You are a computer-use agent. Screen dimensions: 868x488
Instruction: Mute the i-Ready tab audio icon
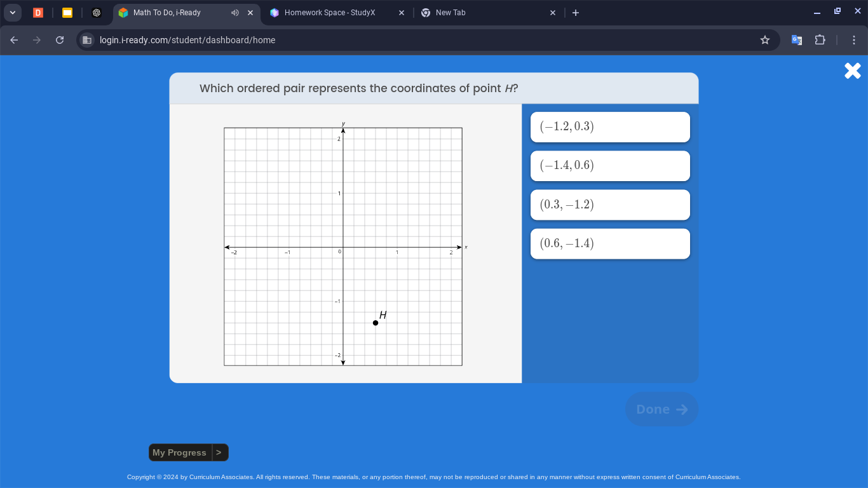pos(235,13)
